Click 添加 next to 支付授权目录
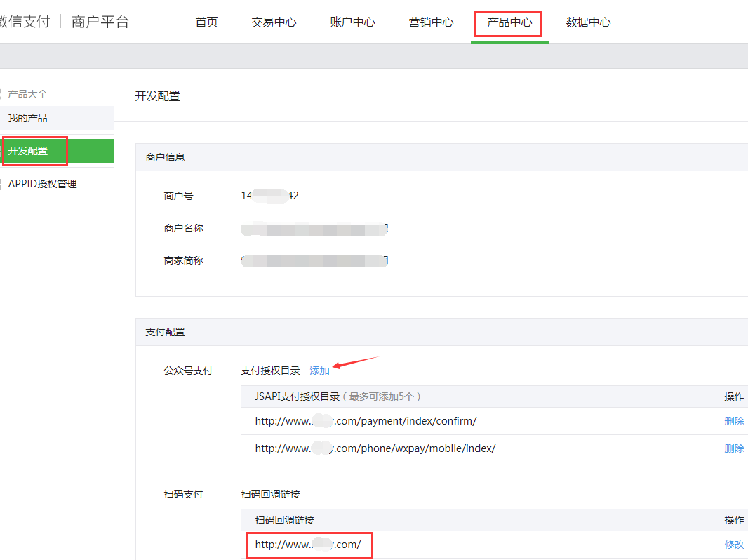 (319, 371)
